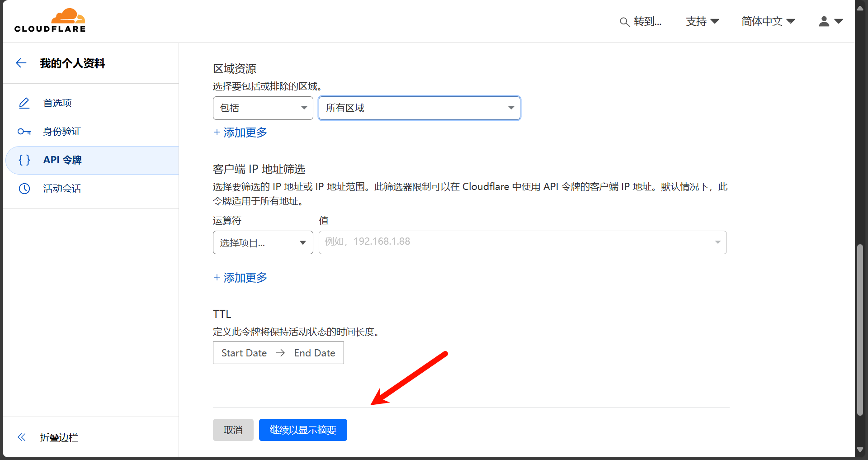This screenshot has height=460, width=868.
Task: Click 继续以显示摘要 button
Action: 303,430
